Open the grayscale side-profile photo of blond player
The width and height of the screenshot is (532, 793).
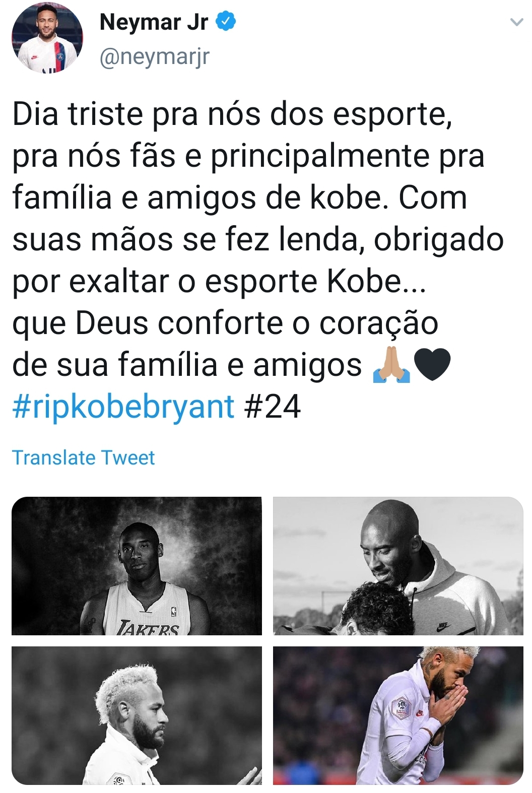click(x=137, y=715)
